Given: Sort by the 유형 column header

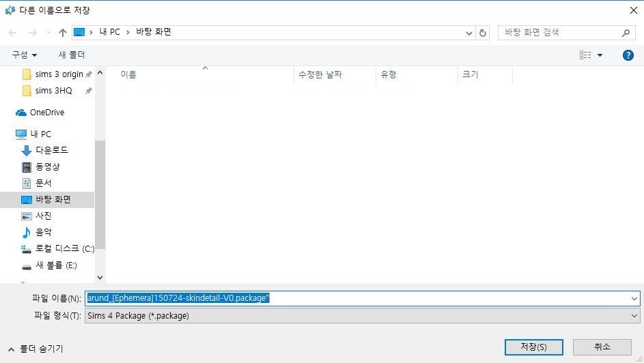Looking at the screenshot, I should [388, 74].
